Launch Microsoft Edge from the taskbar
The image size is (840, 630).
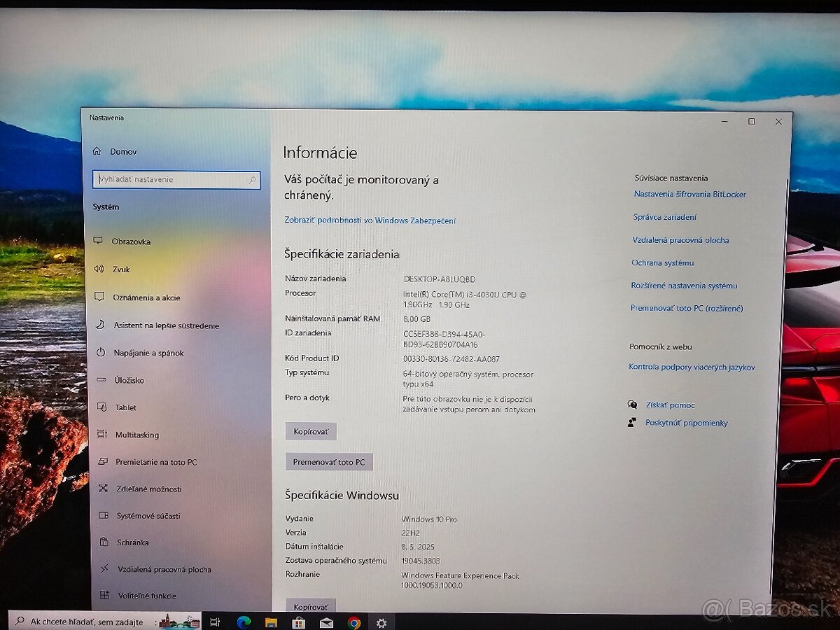point(244,622)
